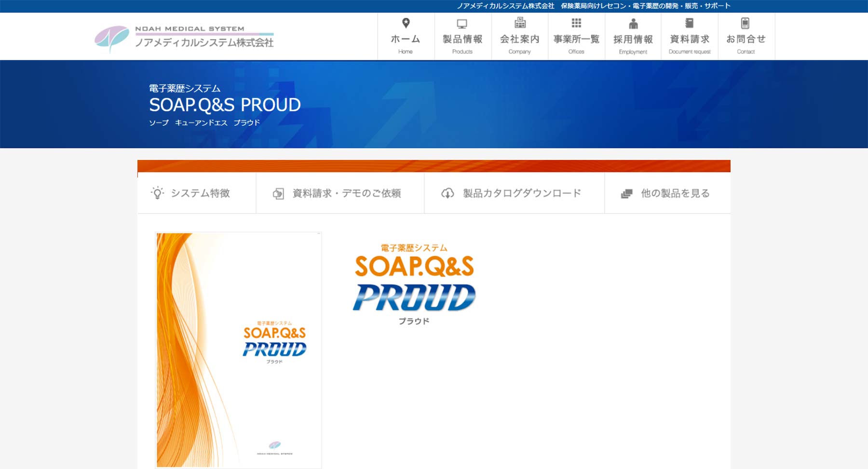868x469 pixels.
Task: Click the SOAP.Q&S PROUD banner heading
Action: pos(225,105)
